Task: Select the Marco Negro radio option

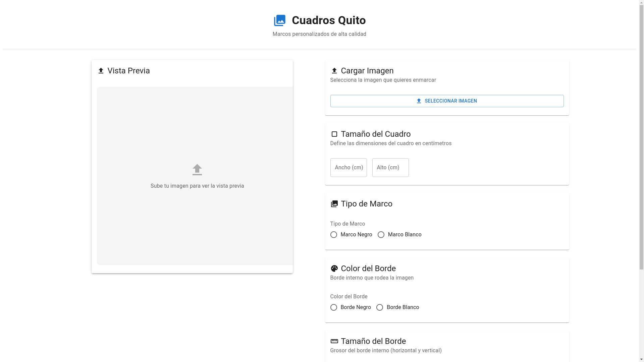Action: (333, 235)
